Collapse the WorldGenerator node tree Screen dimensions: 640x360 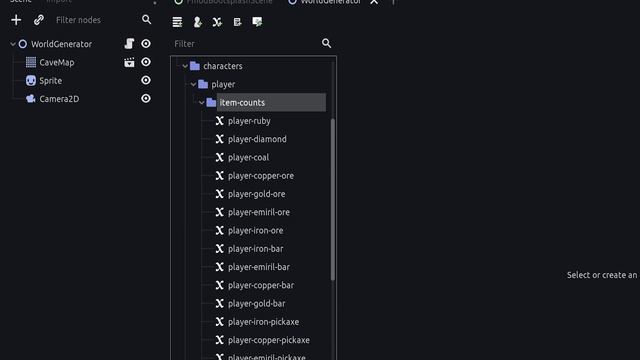point(13,44)
